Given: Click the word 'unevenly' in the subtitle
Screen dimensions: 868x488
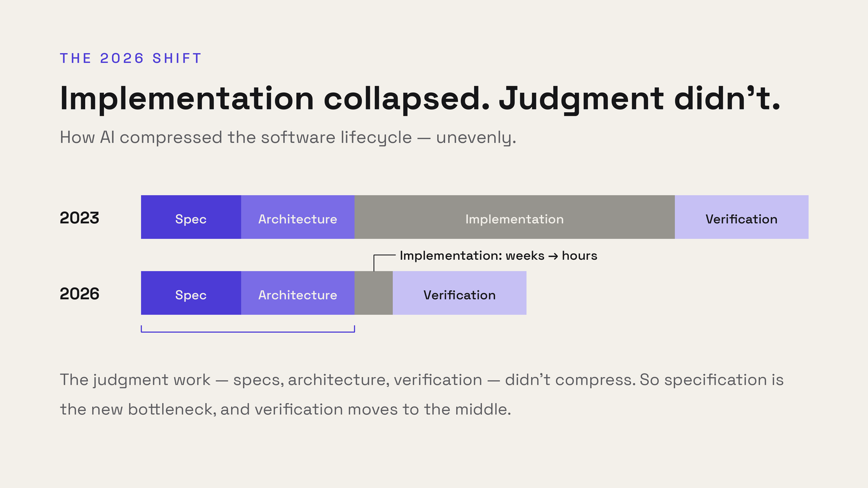Looking at the screenshot, I should tap(476, 139).
